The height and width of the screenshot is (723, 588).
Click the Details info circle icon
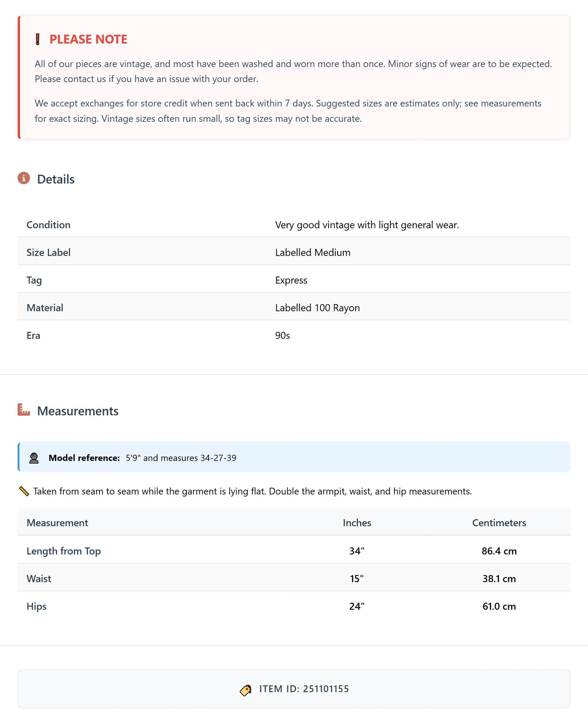tap(24, 178)
